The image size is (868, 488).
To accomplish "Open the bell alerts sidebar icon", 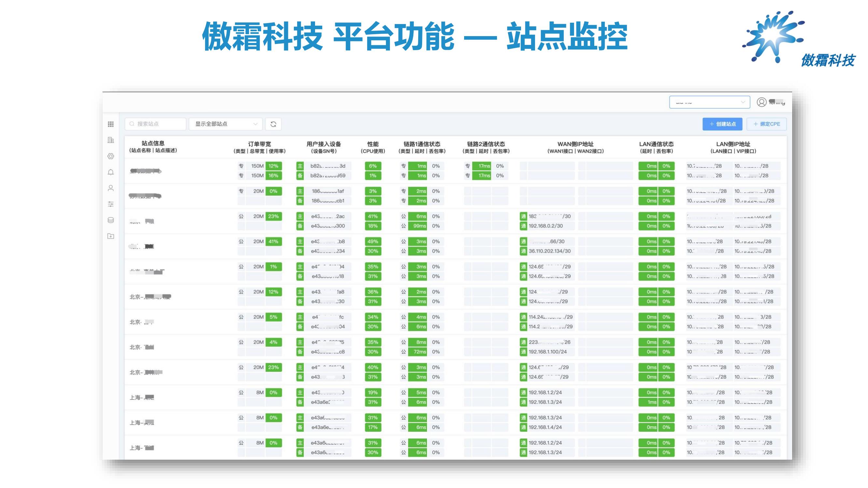I will tap(111, 172).
